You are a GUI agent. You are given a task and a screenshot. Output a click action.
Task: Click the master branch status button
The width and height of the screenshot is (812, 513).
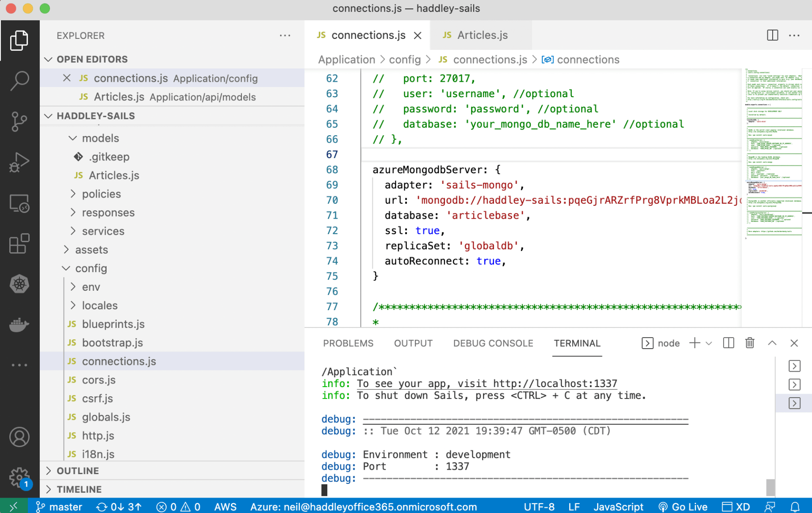[x=59, y=507]
